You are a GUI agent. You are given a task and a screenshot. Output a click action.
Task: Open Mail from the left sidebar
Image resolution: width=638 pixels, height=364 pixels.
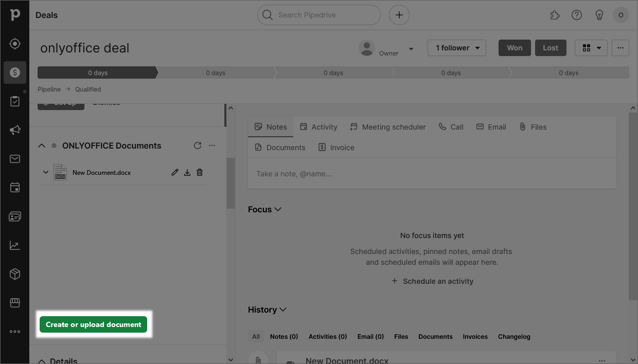(x=14, y=159)
